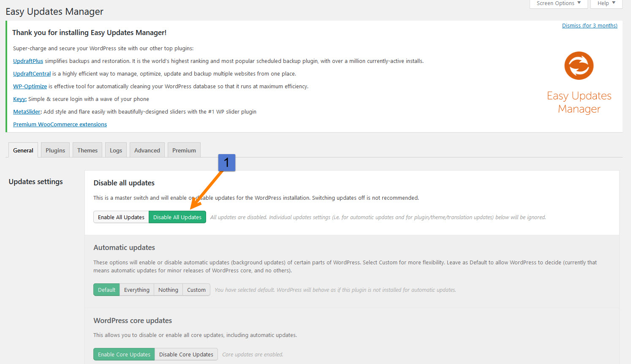The height and width of the screenshot is (364, 631).
Task: Select Disable Core Updates option
Action: point(186,354)
